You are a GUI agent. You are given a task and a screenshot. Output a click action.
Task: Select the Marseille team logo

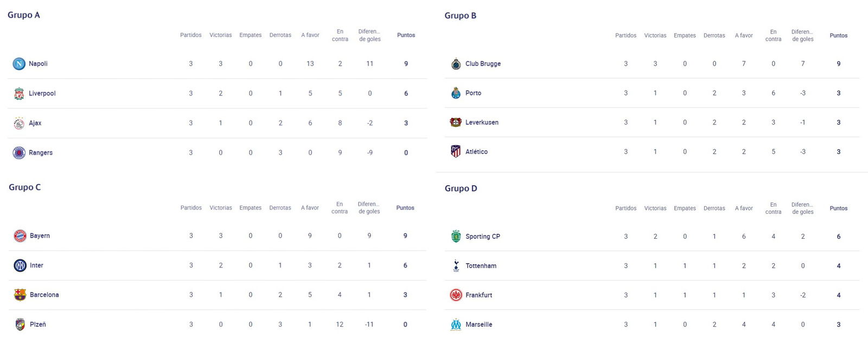click(456, 324)
